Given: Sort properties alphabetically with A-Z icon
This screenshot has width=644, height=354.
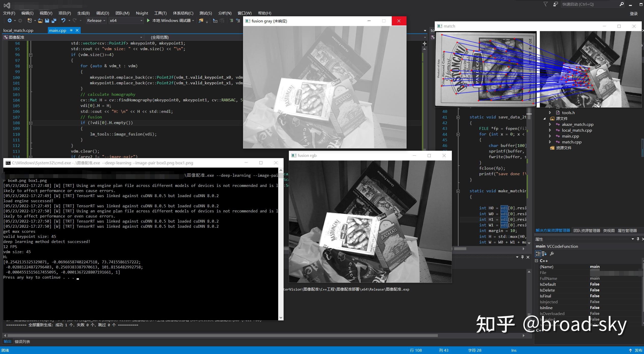Looking at the screenshot, I should coord(544,254).
